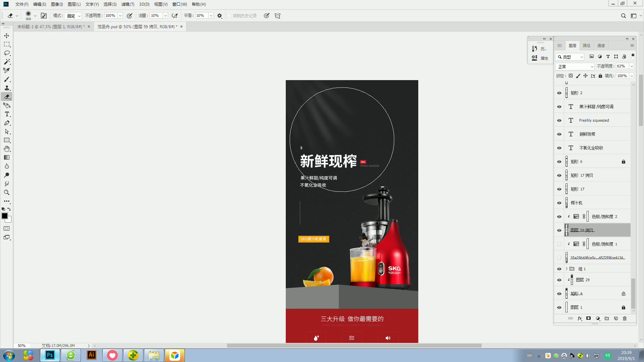
Task: Open layer opacity dropdown arrow
Action: tap(632, 66)
